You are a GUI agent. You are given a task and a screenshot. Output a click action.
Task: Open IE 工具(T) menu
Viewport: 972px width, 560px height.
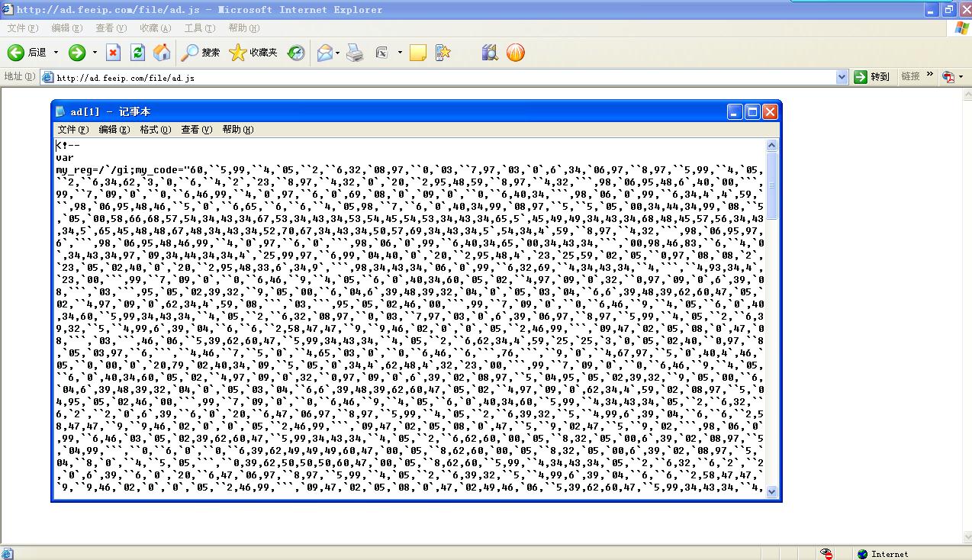point(200,28)
